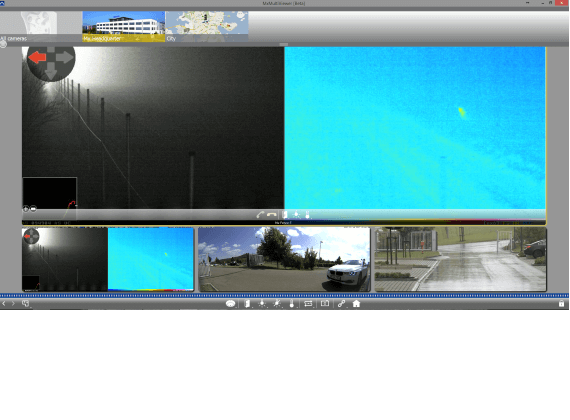The image size is (570, 420).
Task: Go back with the left chevron arrow
Action: point(4,303)
